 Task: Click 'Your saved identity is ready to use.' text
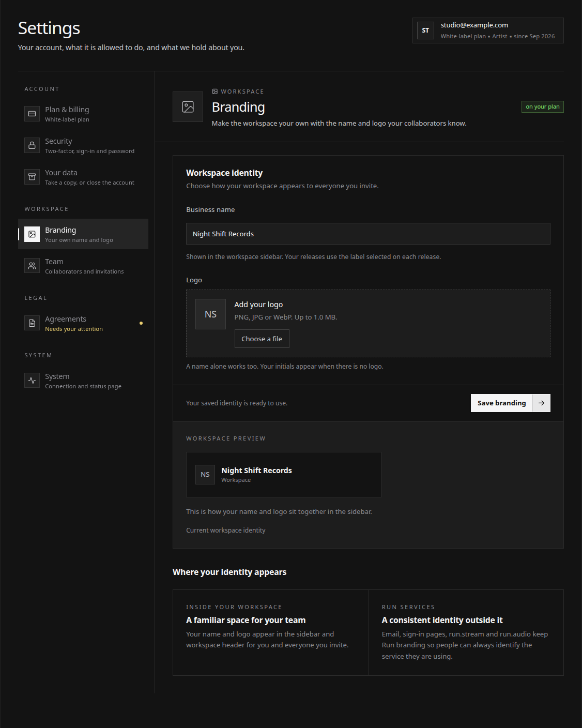pyautogui.click(x=237, y=403)
